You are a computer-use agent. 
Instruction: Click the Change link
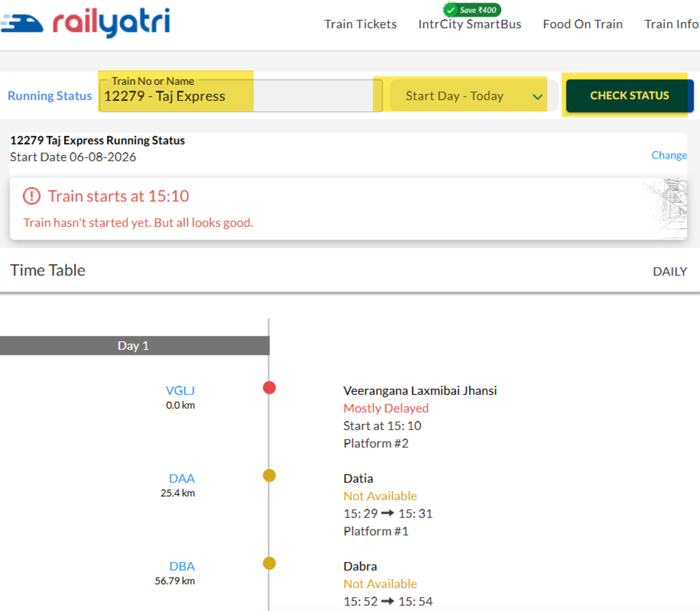(x=669, y=155)
